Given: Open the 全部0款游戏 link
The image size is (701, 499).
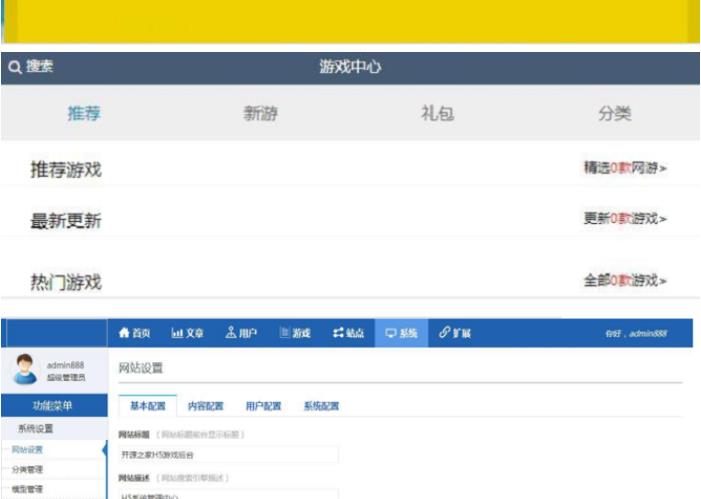Looking at the screenshot, I should coord(625,281).
